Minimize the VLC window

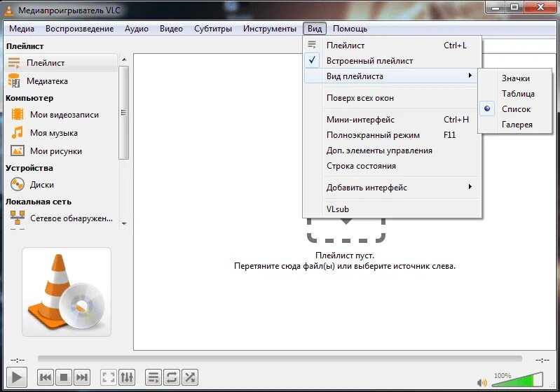click(496, 7)
